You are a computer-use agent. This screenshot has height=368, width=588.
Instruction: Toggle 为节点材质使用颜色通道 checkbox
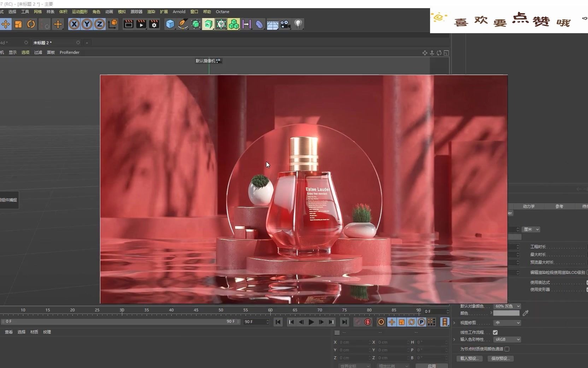[x=507, y=349]
